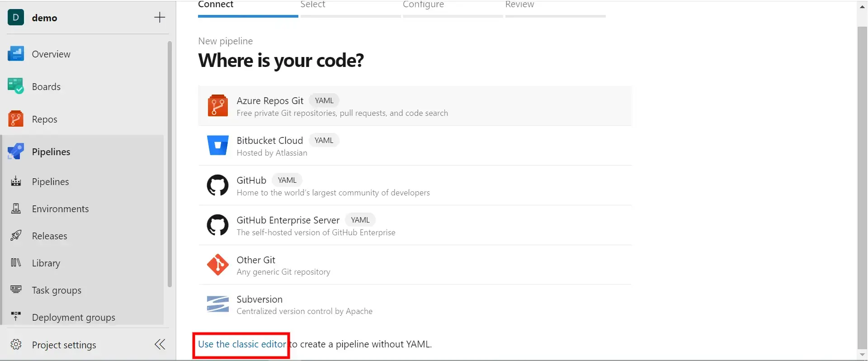Switch to the Select step tab
The image size is (868, 361).
pyautogui.click(x=313, y=5)
